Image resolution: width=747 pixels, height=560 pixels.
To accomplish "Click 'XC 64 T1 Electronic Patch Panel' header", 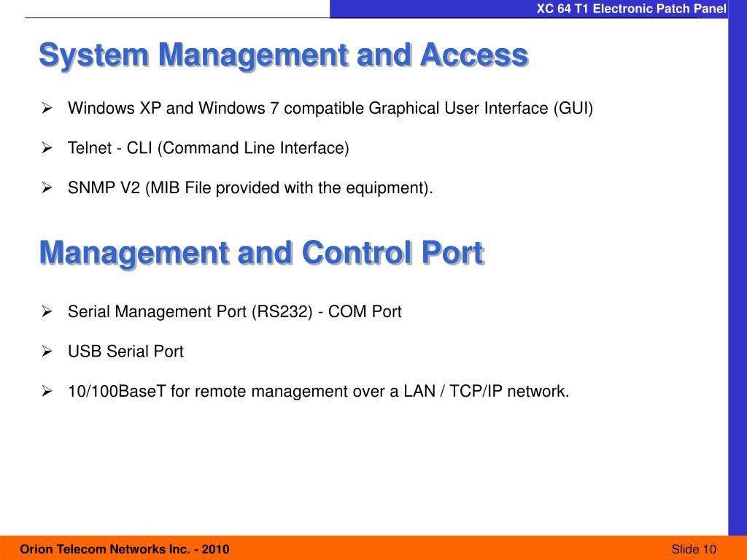I will (x=631, y=9).
